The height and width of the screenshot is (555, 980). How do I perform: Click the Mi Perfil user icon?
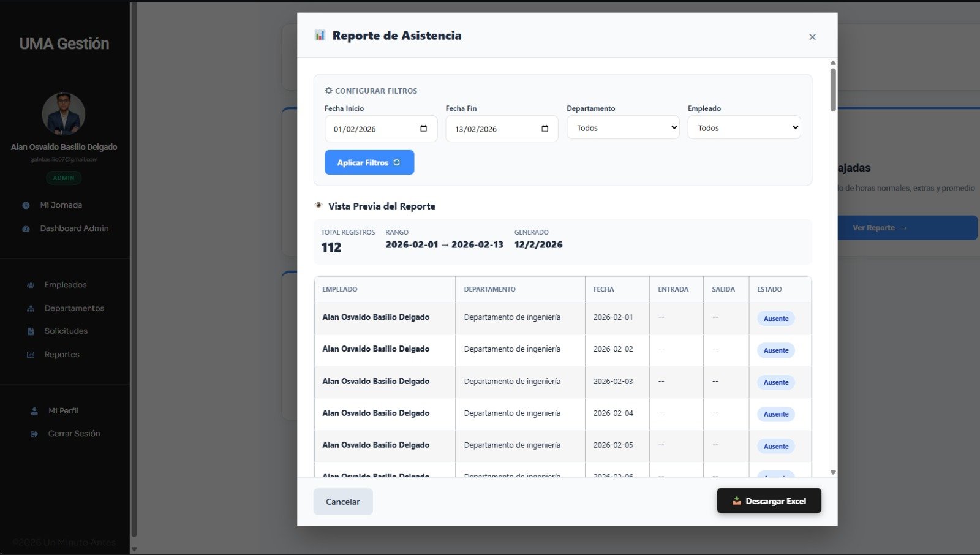(34, 411)
